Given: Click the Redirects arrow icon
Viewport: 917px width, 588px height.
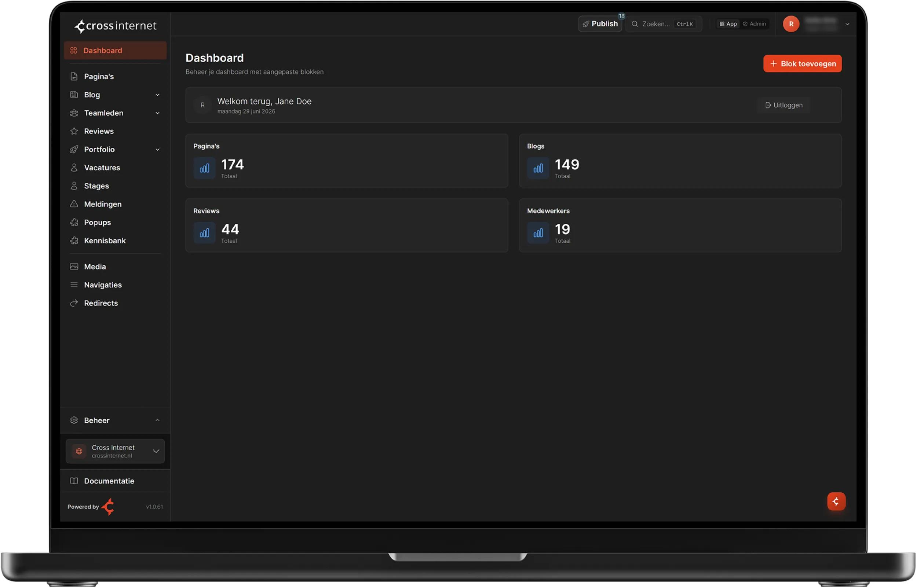Looking at the screenshot, I should click(74, 304).
